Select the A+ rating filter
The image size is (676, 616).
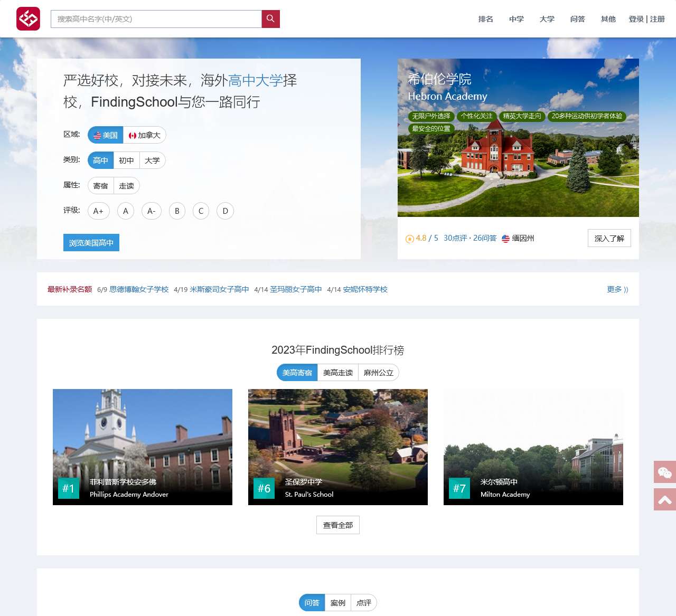point(98,211)
